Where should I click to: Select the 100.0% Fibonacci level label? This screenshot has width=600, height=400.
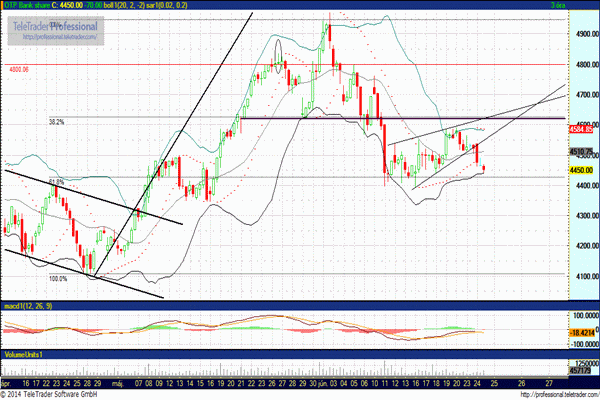(58, 279)
